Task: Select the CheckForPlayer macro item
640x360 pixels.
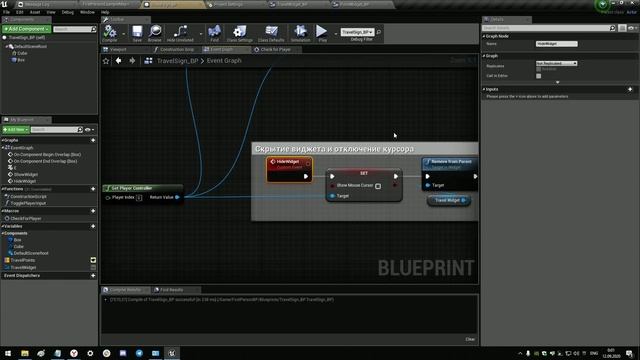Action: click(x=26, y=218)
